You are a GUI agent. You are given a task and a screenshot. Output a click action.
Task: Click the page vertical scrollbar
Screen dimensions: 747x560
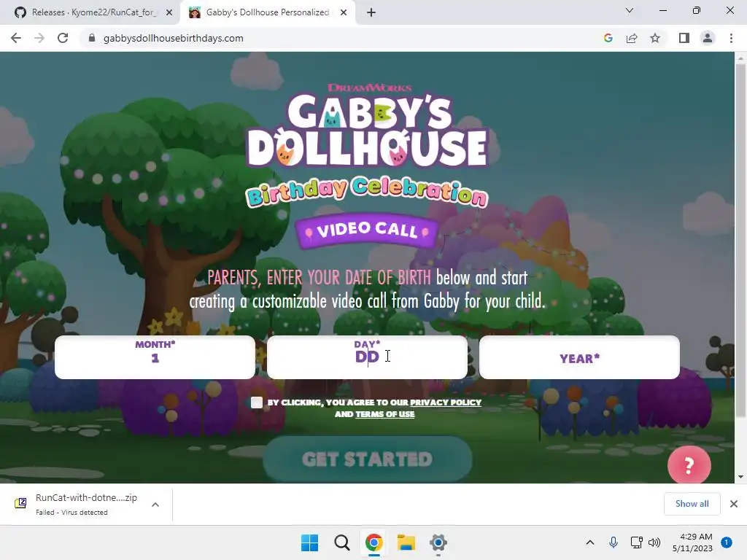740,241
